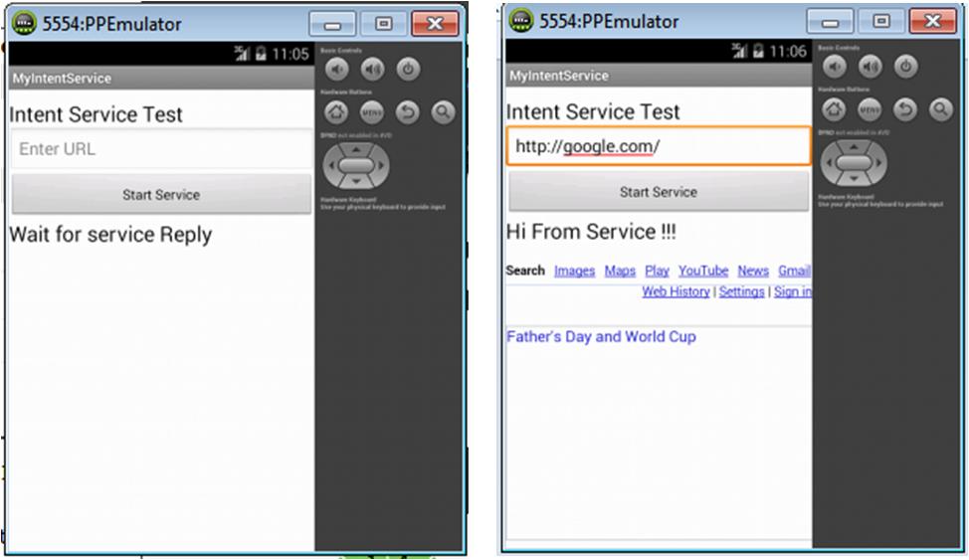The height and width of the screenshot is (560, 969).
Task: Click 11:06 clock in right status bar
Action: 788,52
